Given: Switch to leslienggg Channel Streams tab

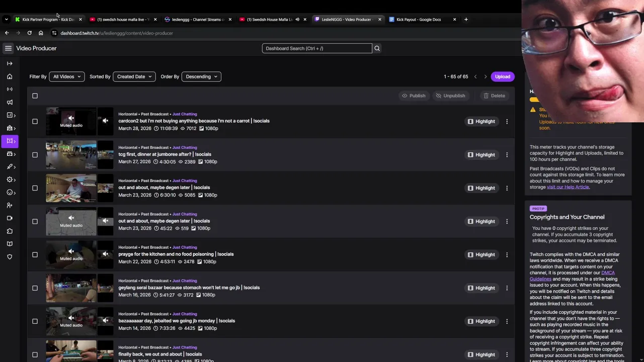Looking at the screenshot, I should (198, 20).
